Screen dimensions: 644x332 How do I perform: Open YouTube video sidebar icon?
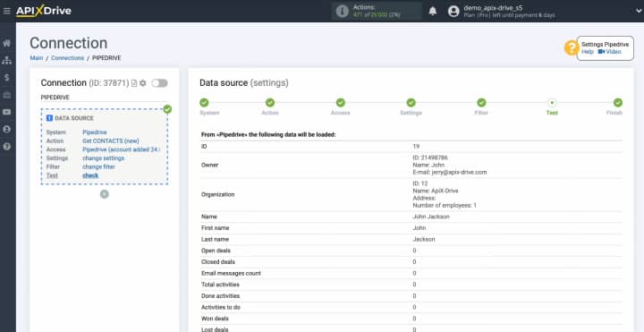[6, 112]
